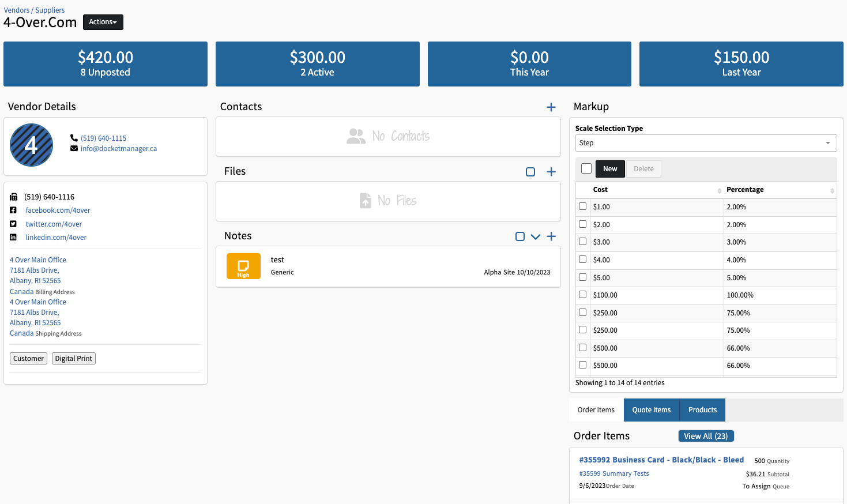Switch to the Quote Items tab

(x=652, y=410)
